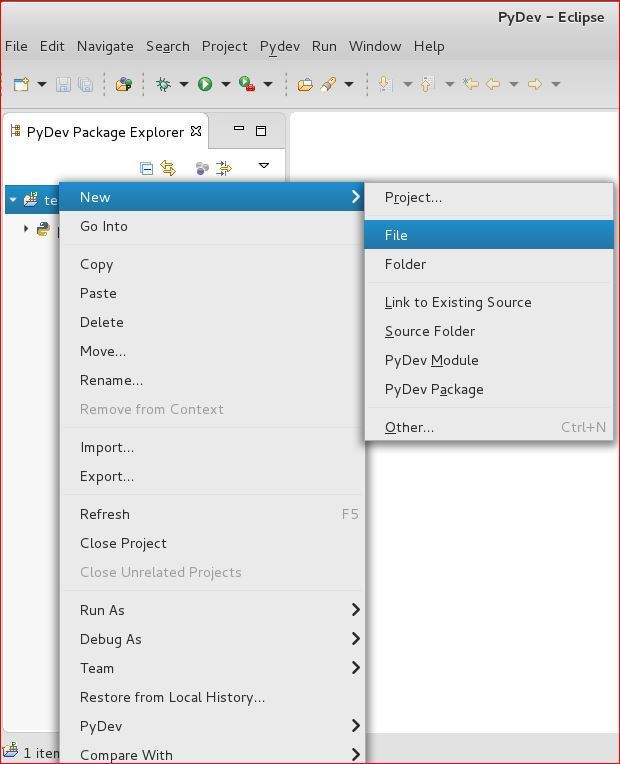Open the Package Explorer view menu

(x=264, y=166)
